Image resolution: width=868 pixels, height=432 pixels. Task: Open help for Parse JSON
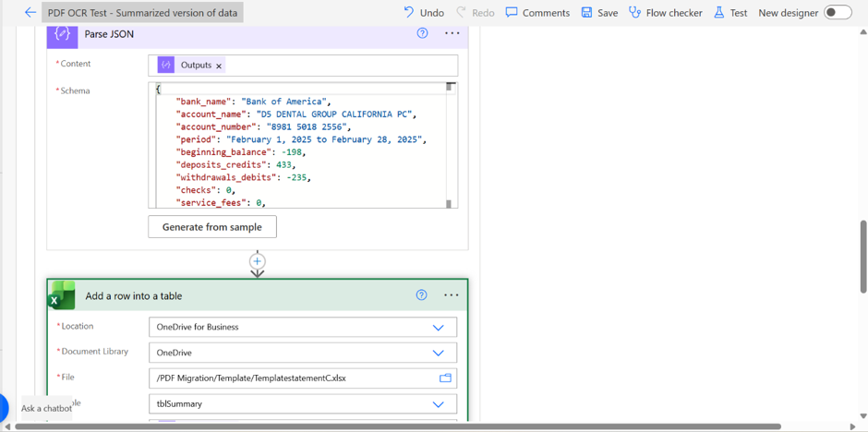[x=422, y=33]
